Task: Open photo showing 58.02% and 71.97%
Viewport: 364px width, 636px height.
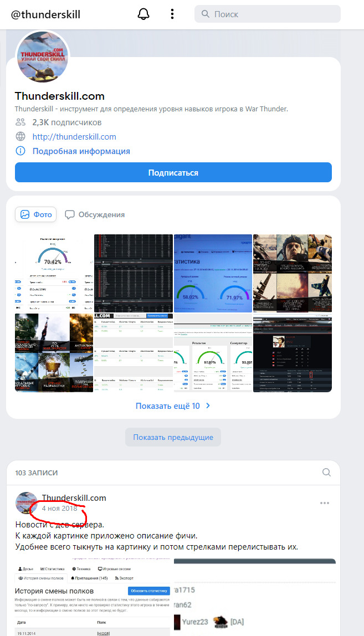Action: point(213,273)
